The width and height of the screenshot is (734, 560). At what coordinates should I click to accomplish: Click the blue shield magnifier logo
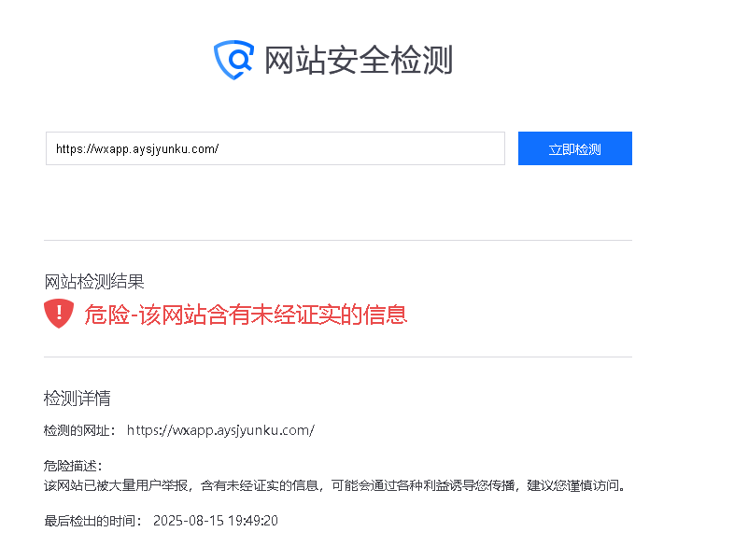pos(233,60)
